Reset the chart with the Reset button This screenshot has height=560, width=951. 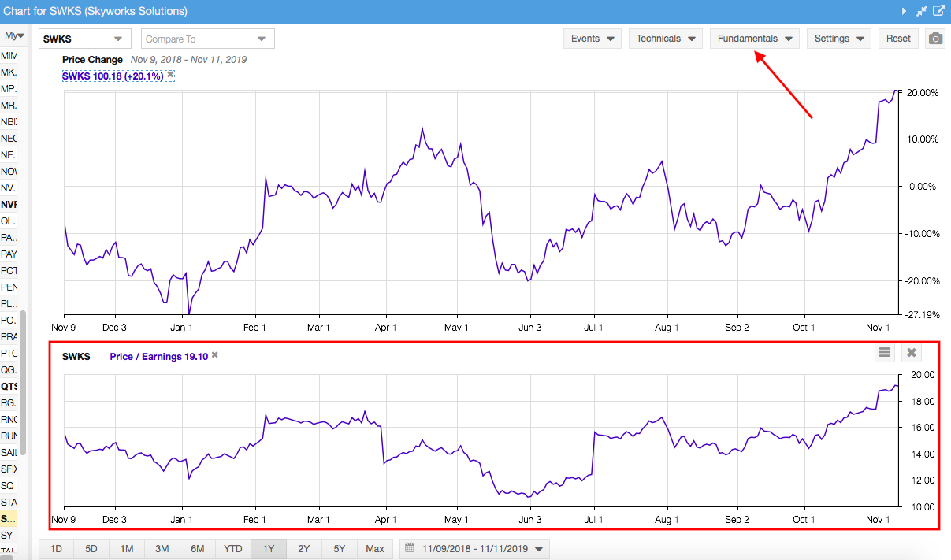pyautogui.click(x=898, y=39)
